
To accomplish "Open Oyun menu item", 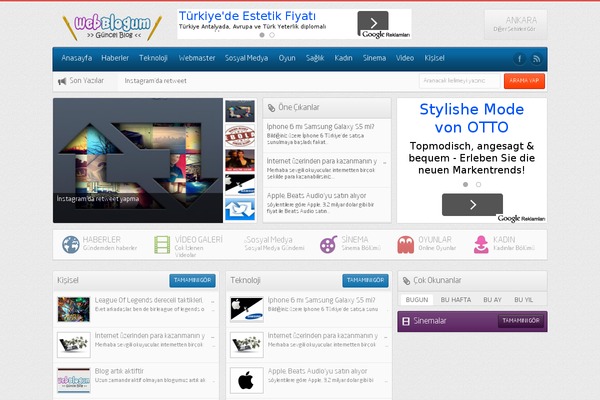I will coord(287,58).
